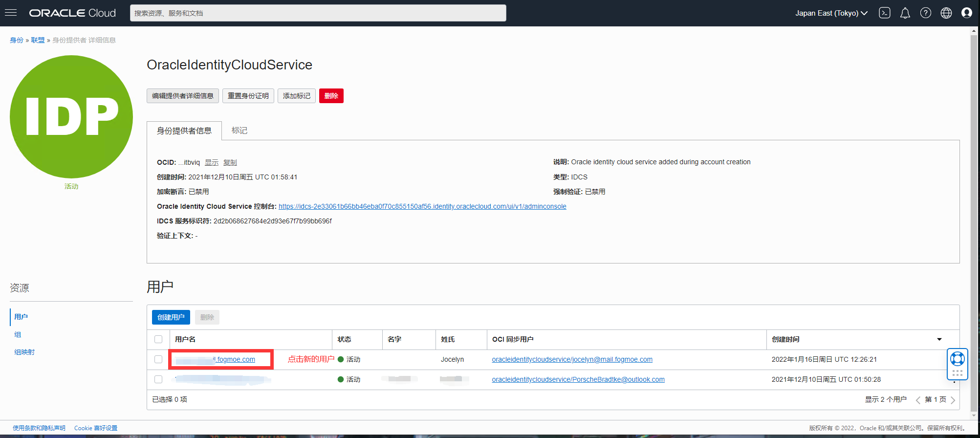Switch to 标记 tab
Image resolution: width=980 pixels, height=438 pixels.
click(x=240, y=131)
